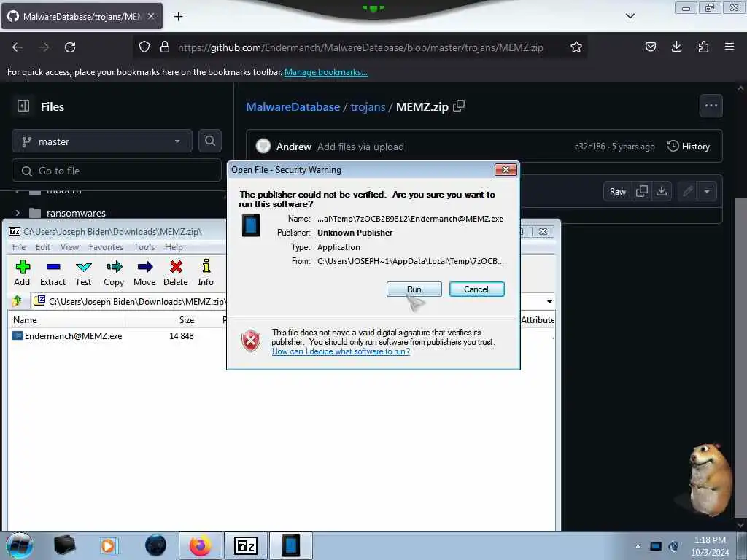Download raw file from GitHub
Viewport: 747px width, 560px height.
tap(661, 192)
